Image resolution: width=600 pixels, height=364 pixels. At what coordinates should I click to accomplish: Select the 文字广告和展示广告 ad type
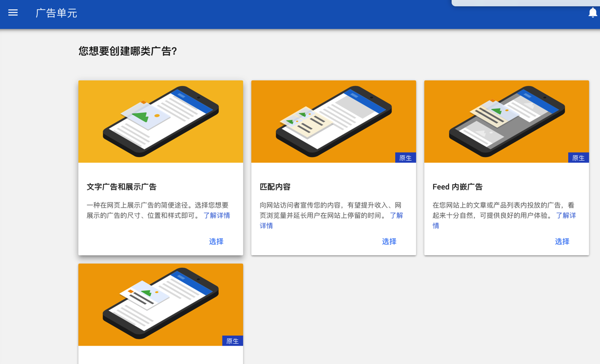[x=216, y=241]
